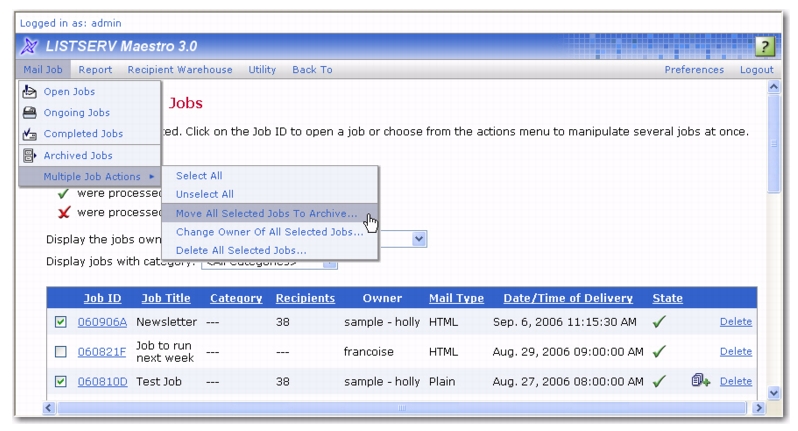The width and height of the screenshot is (798, 431).
Task: Choose Unselect All in the submenu
Action: (x=270, y=194)
